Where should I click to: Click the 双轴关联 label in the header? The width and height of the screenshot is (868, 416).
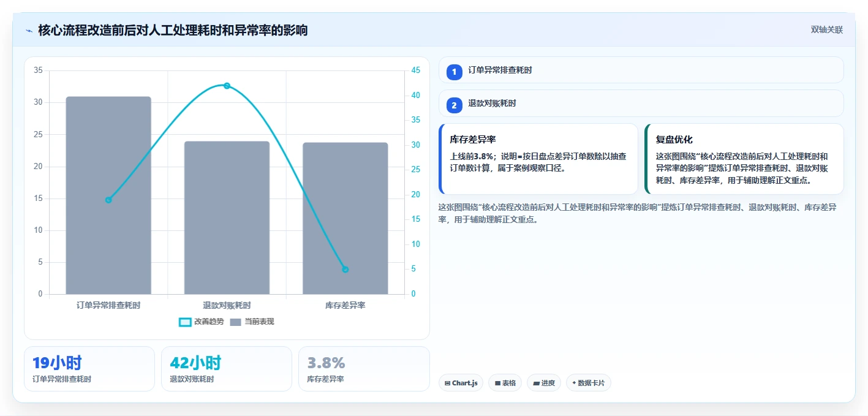coord(827,30)
